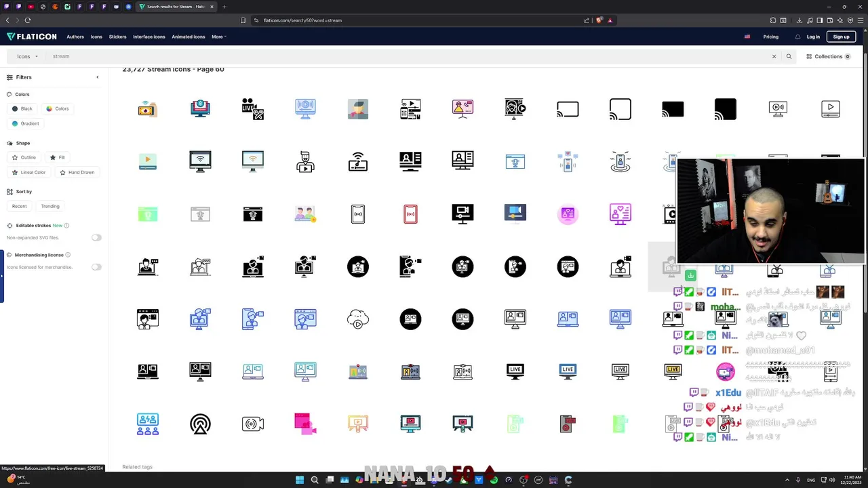The image size is (868, 488).
Task: Open the Interface icons menu item
Action: coord(149,37)
